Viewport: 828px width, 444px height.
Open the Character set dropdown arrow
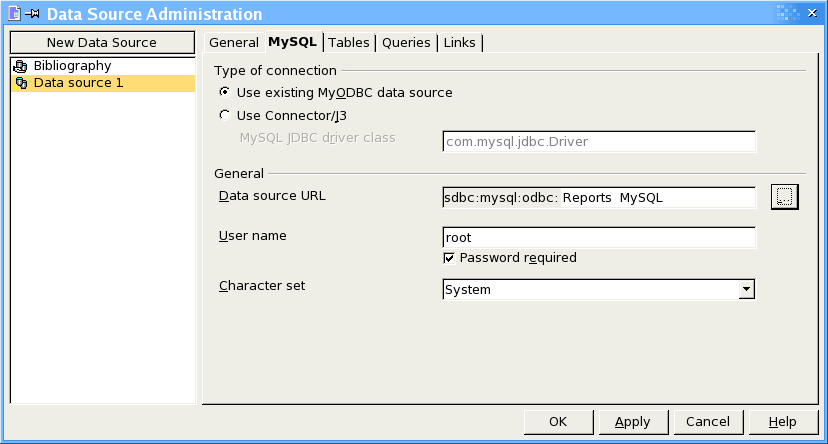[746, 289]
